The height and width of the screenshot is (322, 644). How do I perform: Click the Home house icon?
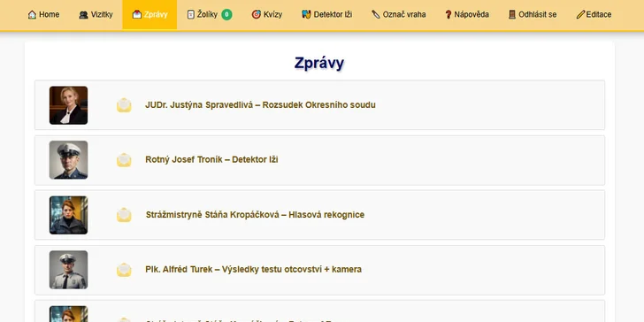pos(32,15)
